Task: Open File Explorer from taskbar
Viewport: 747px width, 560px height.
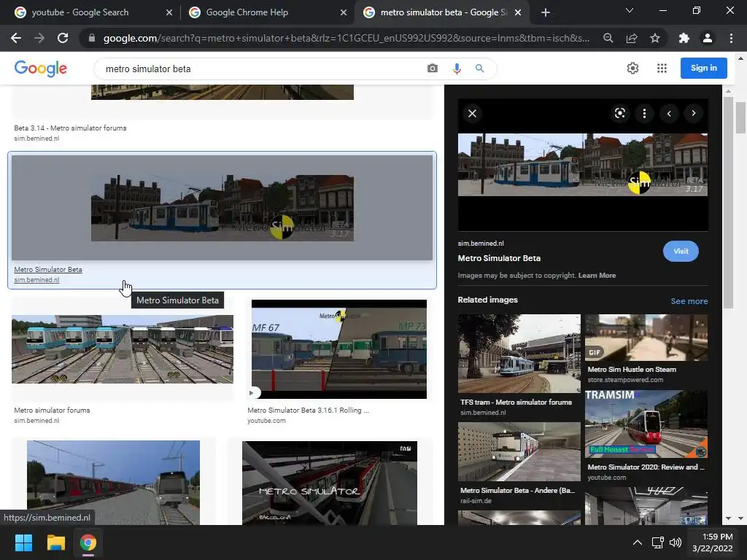Action: pyautogui.click(x=55, y=542)
